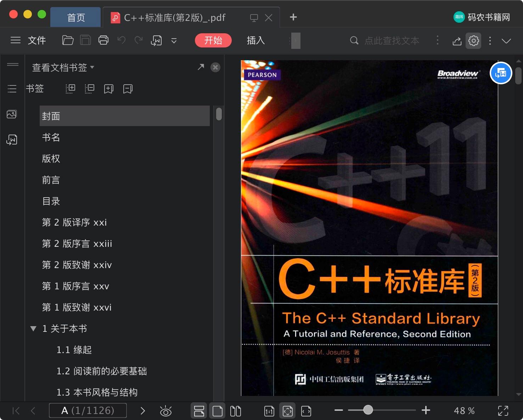The height and width of the screenshot is (420, 523).
Task: Open the 查看文档书签 dropdown
Action: 63,67
